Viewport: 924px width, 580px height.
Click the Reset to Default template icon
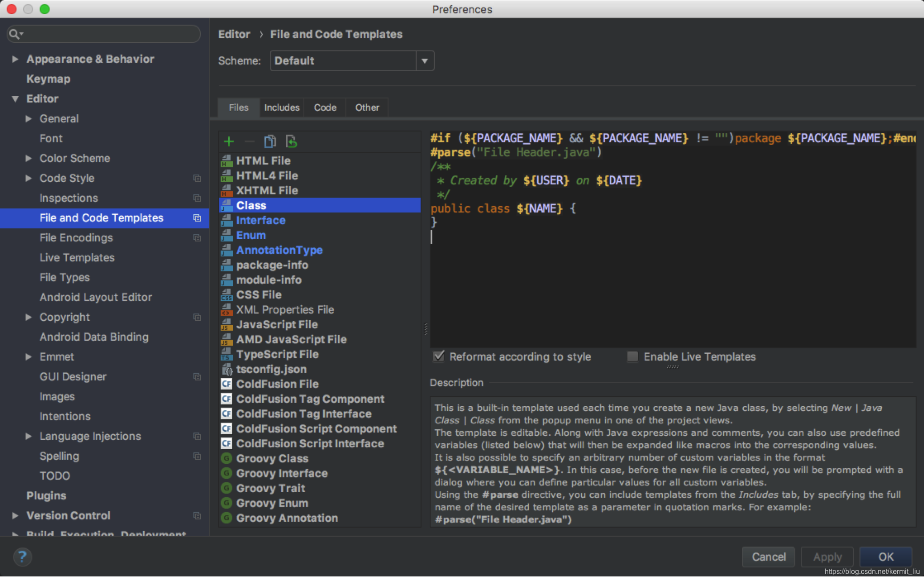tap(291, 142)
